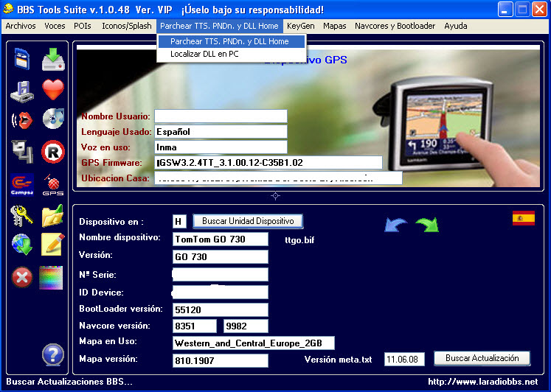The height and width of the screenshot is (392, 551).
Task: Open the notepad pencil icon
Action: [x=52, y=244]
